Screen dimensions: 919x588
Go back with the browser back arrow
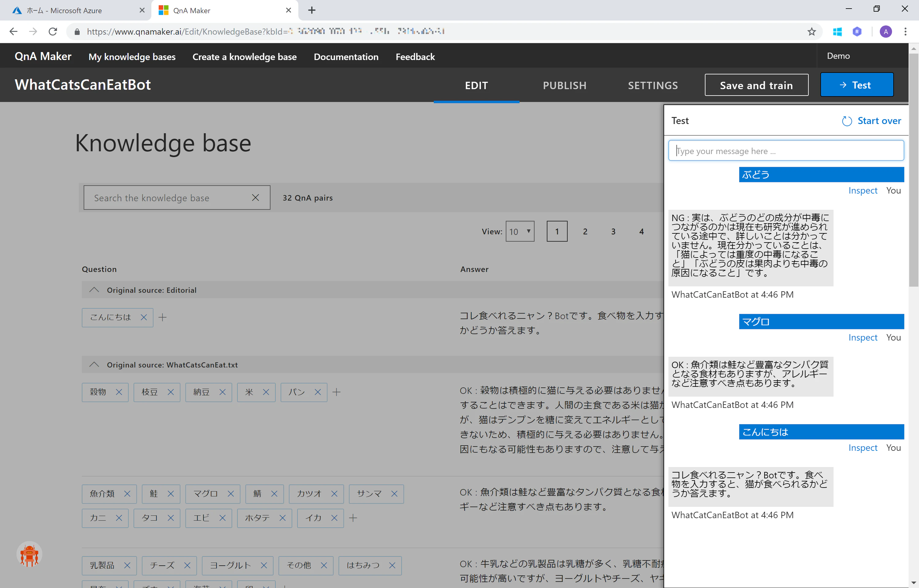point(13,32)
